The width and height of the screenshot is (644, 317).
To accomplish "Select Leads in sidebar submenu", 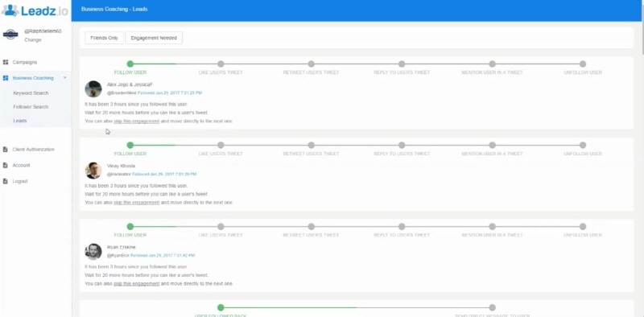I will 19,121.
